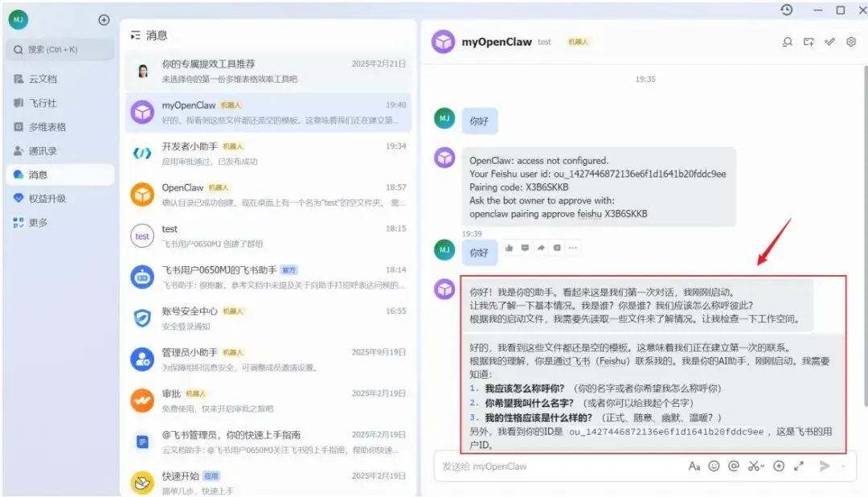868x497 pixels.
Task: Open the history clock icon in title bar
Action: 787,10
